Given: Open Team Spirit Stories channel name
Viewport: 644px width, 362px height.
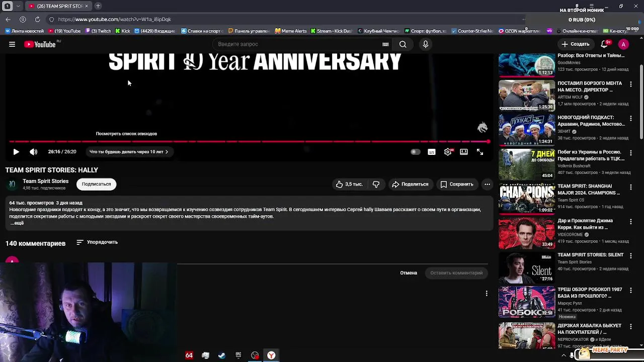Looking at the screenshot, I should pyautogui.click(x=45, y=181).
